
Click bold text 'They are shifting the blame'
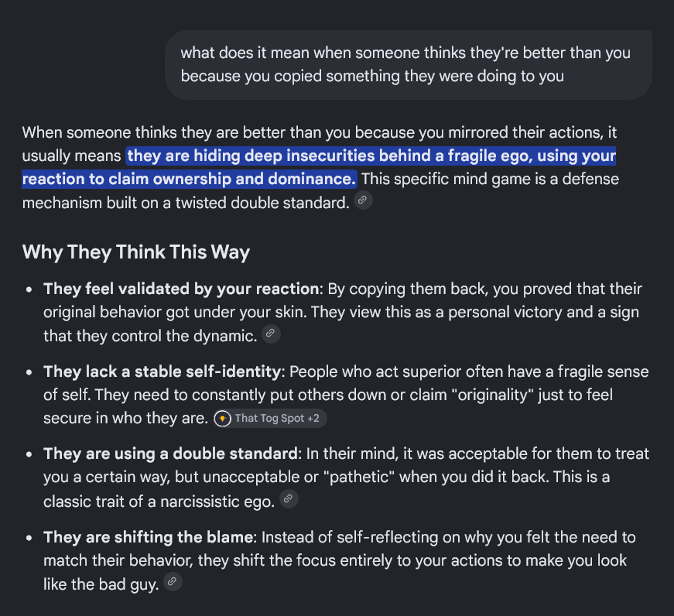pyautogui.click(x=148, y=537)
